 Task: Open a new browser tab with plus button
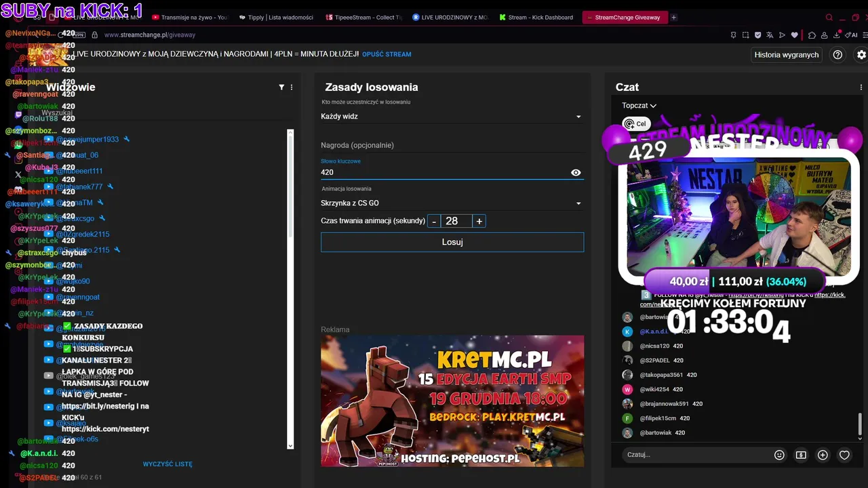pyautogui.click(x=673, y=18)
